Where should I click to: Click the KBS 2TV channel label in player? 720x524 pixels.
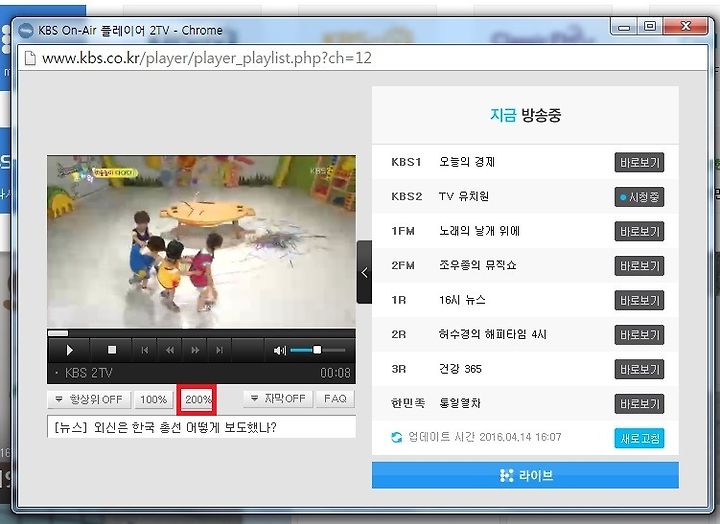coord(89,373)
